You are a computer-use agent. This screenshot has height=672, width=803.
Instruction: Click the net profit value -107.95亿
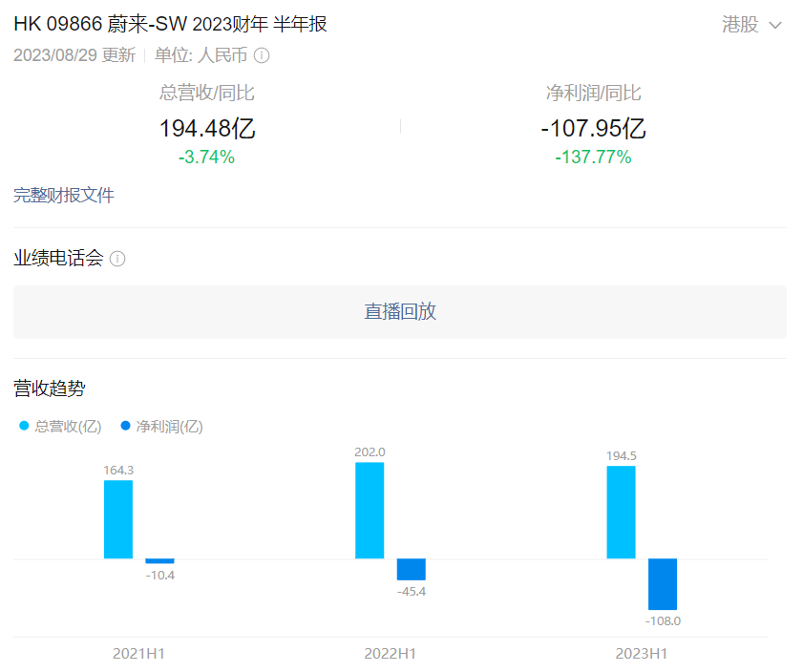tap(593, 128)
